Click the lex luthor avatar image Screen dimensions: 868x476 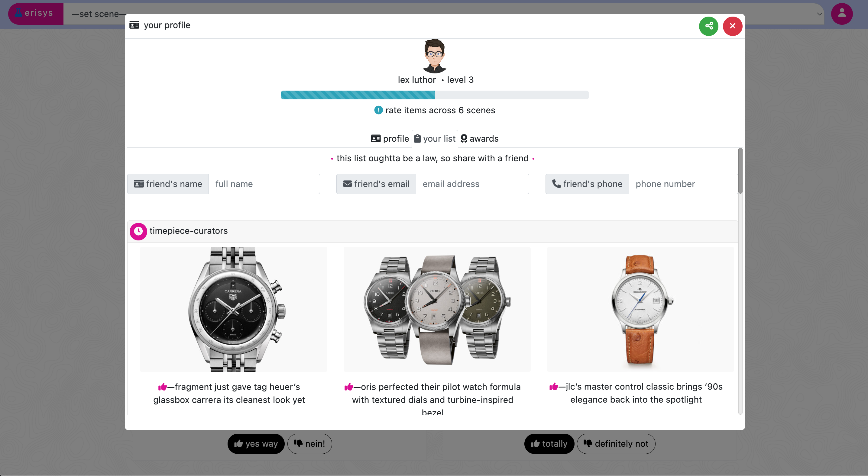coord(434,56)
